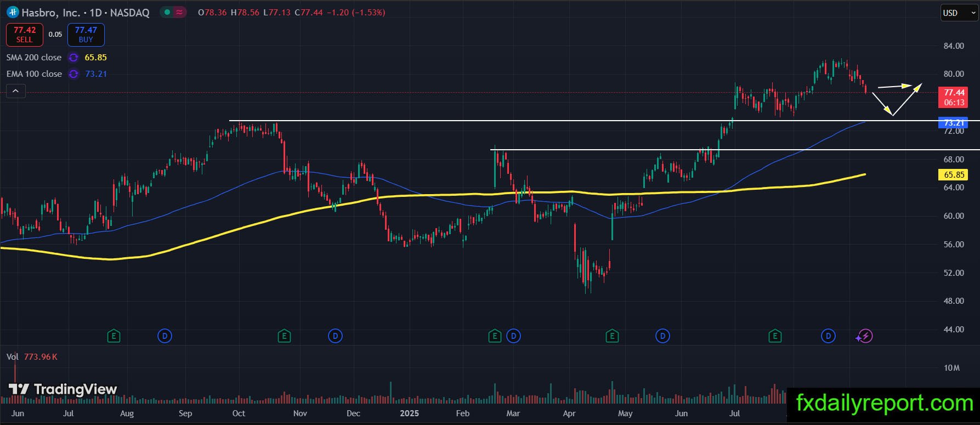The height and width of the screenshot is (425, 980).
Task: Collapse the indicator legend with the chevron
Action: pos(16,91)
